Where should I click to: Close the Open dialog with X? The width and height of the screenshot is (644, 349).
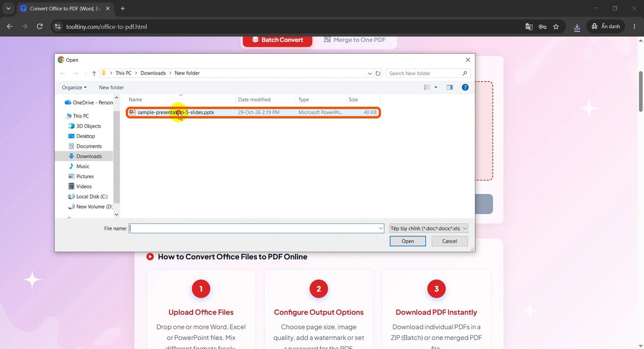click(468, 60)
